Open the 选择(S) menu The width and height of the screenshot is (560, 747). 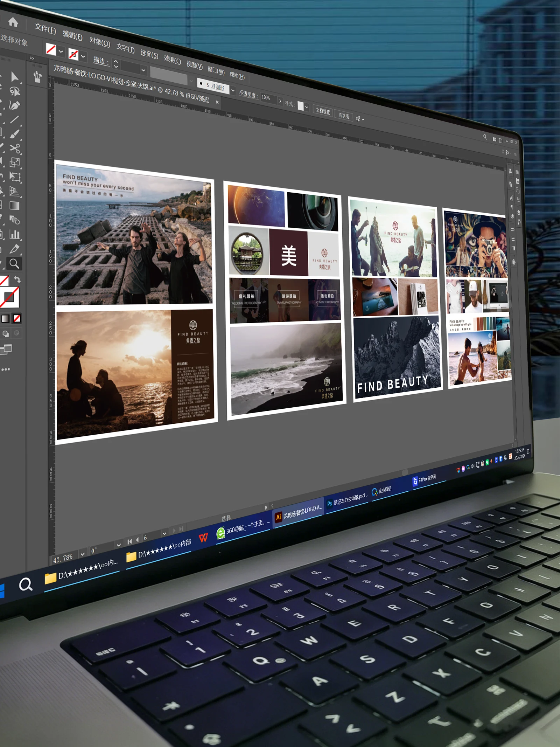pyautogui.click(x=149, y=54)
